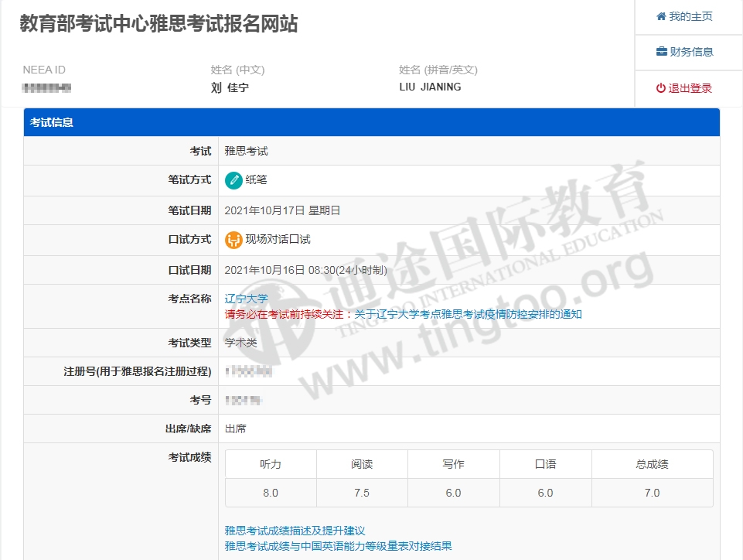Click the 出席 attendance value
The height and width of the screenshot is (560, 743).
point(236,429)
